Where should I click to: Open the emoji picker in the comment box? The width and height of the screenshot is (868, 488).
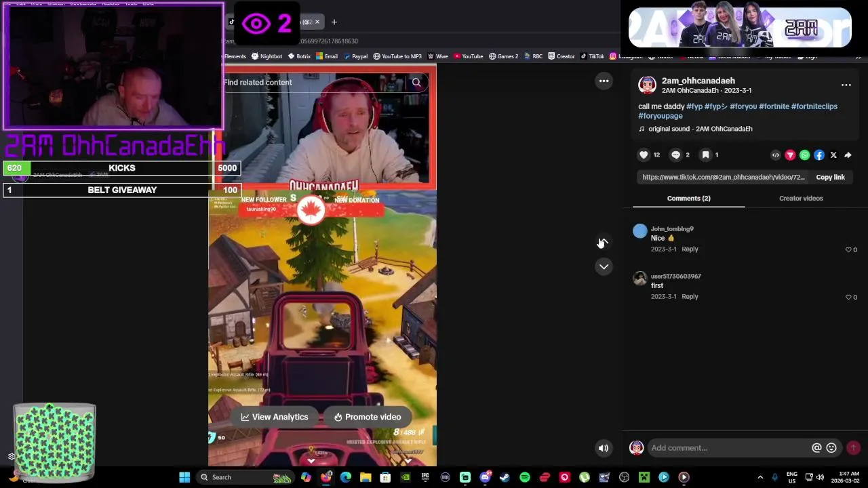831,447
